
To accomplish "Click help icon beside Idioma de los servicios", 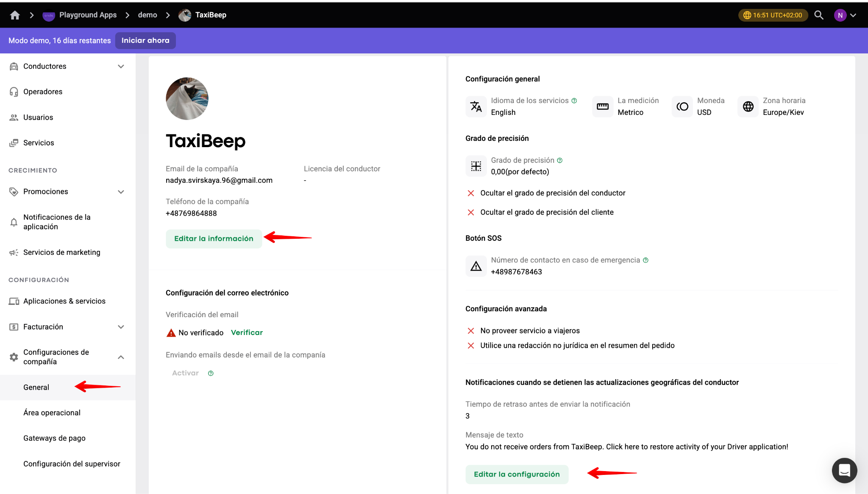I will coord(574,100).
